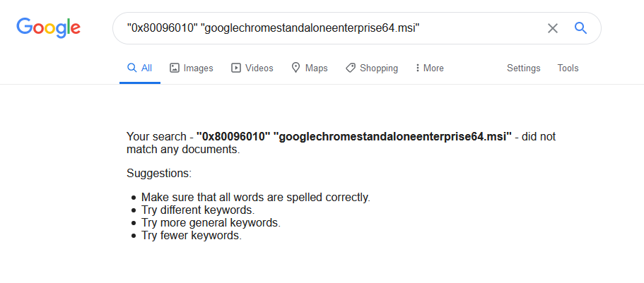Open the More label in the results tabs

tap(433, 68)
